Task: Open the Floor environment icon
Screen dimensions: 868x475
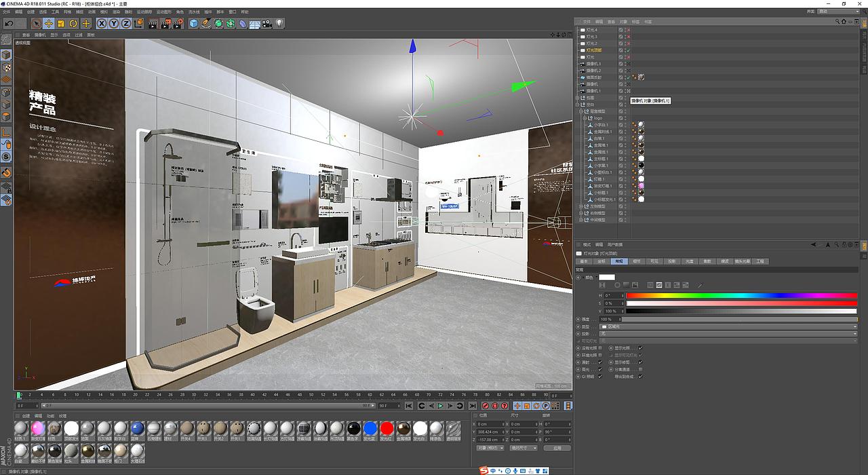Action: click(254, 24)
